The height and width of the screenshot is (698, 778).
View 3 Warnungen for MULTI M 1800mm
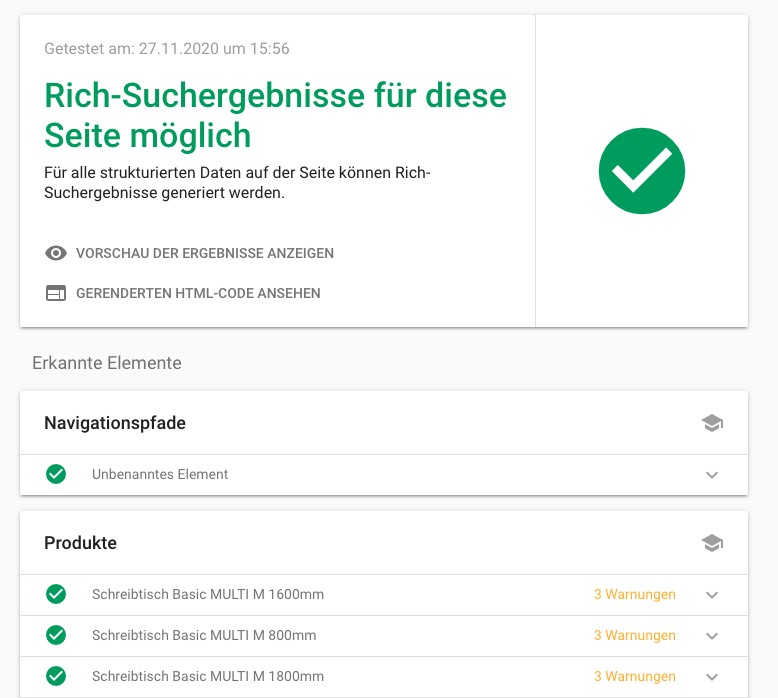tap(635, 676)
